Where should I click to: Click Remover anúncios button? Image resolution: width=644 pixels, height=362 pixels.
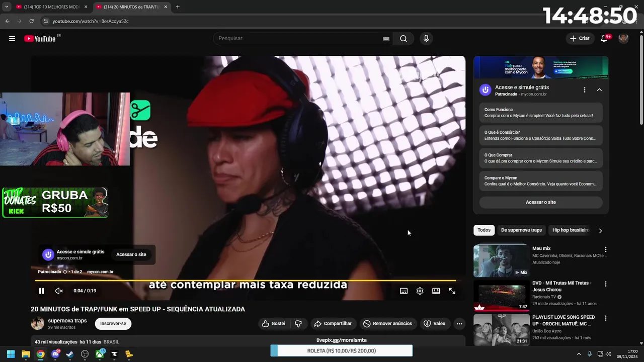tap(387, 324)
